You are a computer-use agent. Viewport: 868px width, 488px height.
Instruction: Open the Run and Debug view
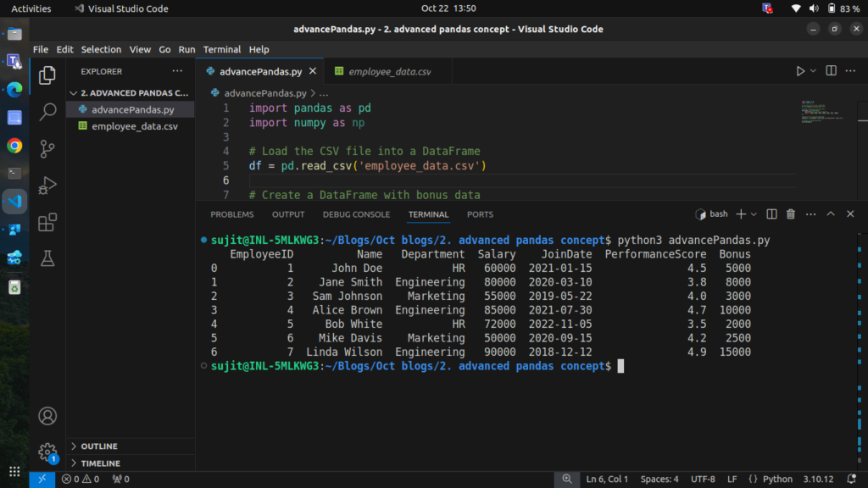(48, 185)
